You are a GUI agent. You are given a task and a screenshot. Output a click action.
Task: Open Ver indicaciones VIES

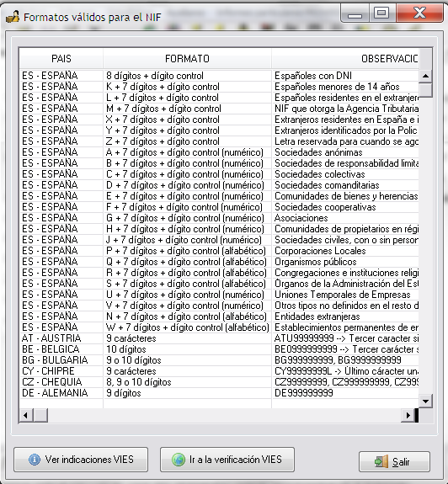[x=81, y=460]
